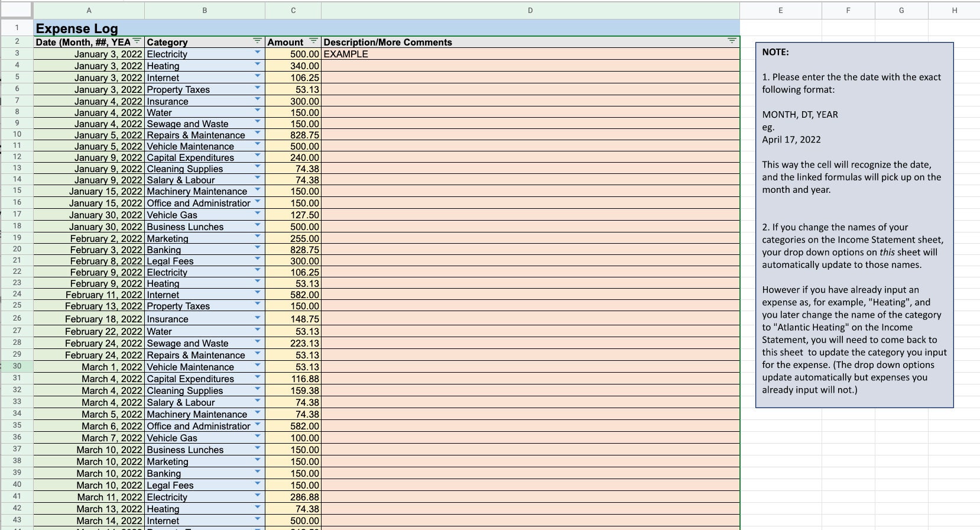Select the Repairs & Maintenance cell in row 10

click(205, 135)
